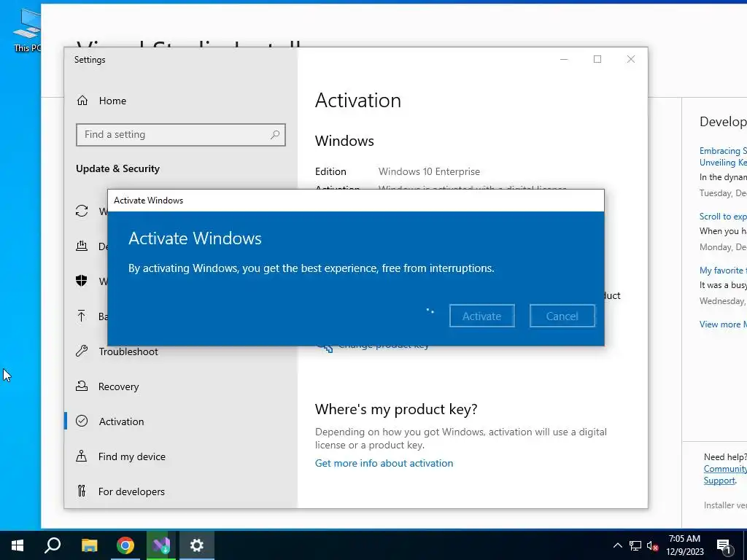Click the Activation page heading
Screen dimensions: 747x560
tap(358, 101)
